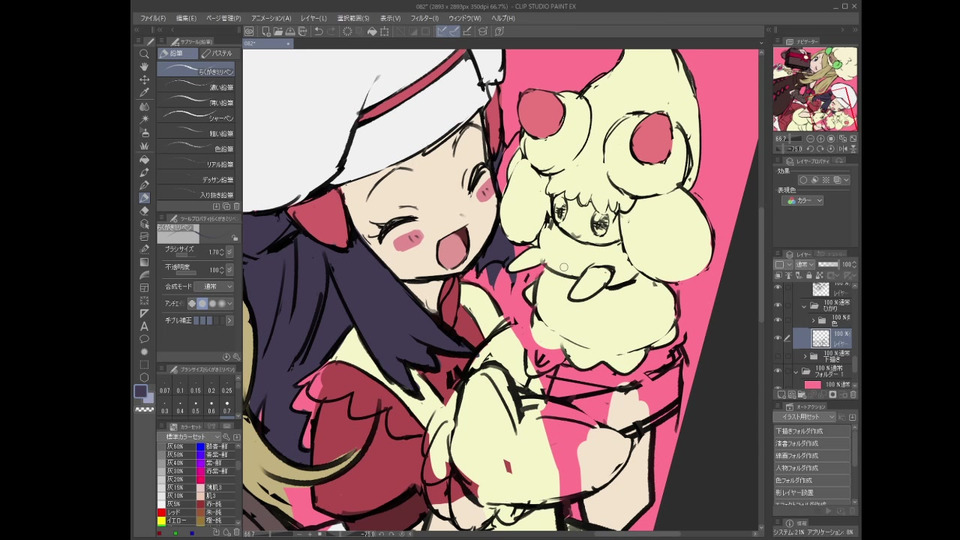Click the Open file icon in command bar
960x540 pixels.
click(x=278, y=31)
